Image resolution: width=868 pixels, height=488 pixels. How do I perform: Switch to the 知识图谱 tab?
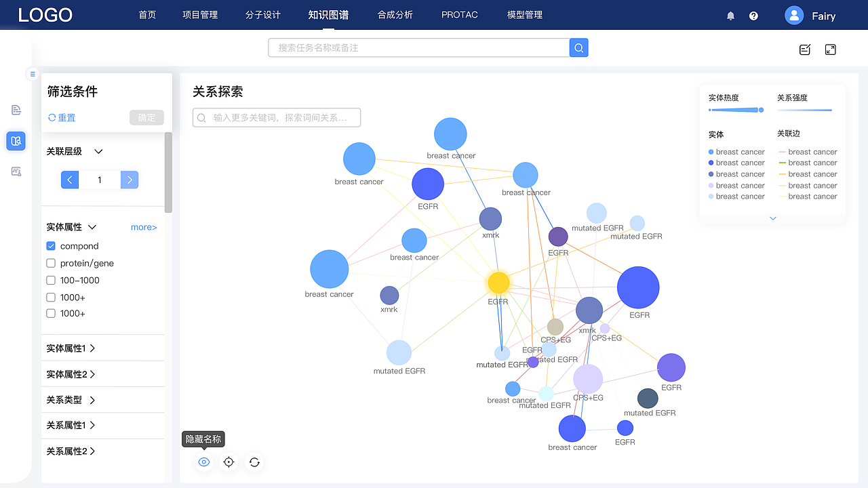point(328,15)
